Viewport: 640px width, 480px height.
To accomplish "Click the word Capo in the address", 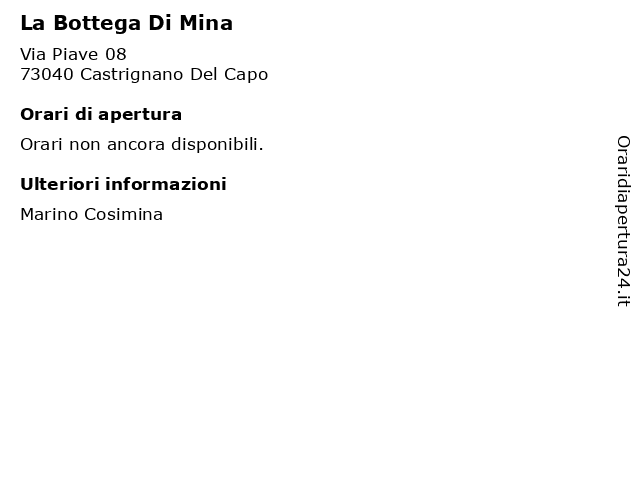I will pos(246,75).
